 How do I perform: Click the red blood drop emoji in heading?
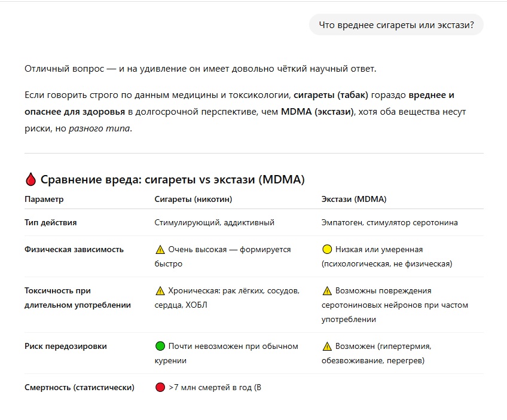tap(31, 179)
